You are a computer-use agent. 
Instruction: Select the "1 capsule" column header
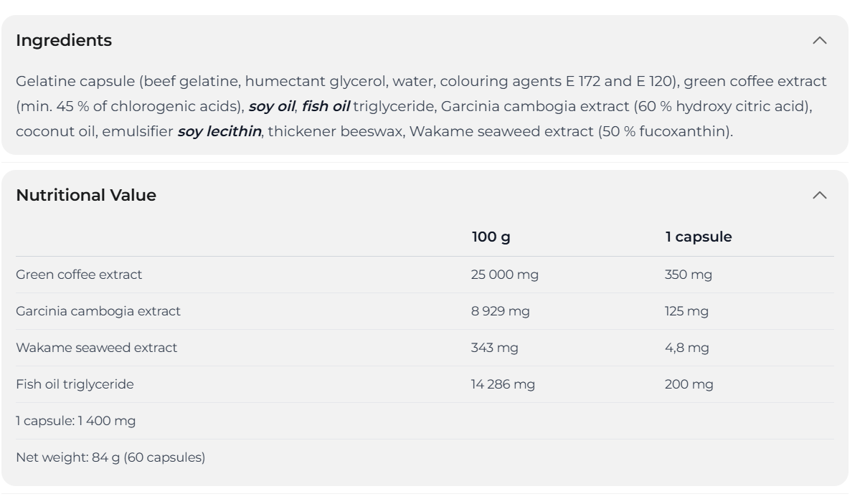pyautogui.click(x=698, y=237)
